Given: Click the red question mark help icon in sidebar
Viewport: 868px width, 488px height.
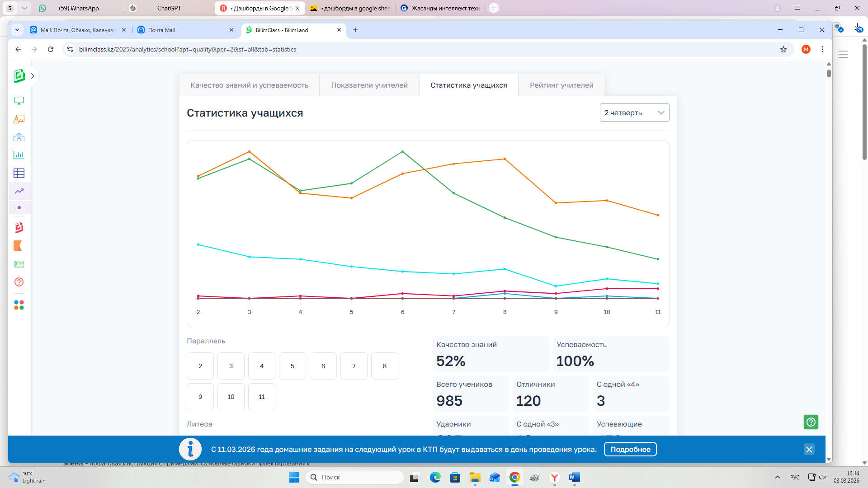Looking at the screenshot, I should tap(19, 282).
